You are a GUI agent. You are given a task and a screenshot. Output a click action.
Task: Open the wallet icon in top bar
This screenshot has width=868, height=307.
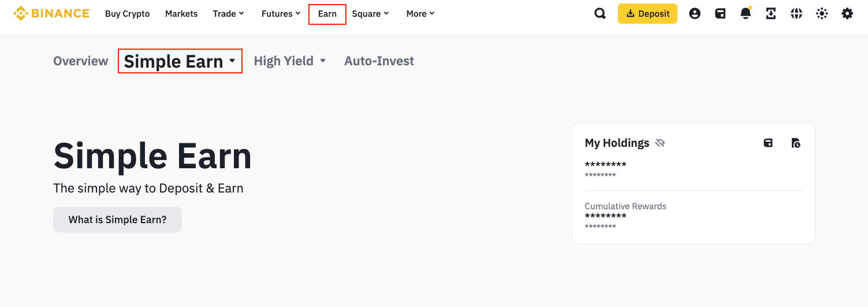coord(720,14)
